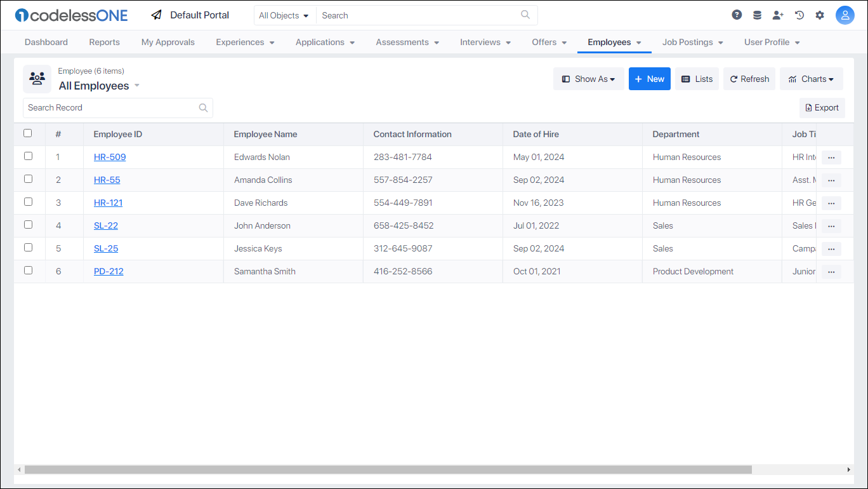Open the Show As dropdown
This screenshot has width=868, height=489.
tap(588, 79)
